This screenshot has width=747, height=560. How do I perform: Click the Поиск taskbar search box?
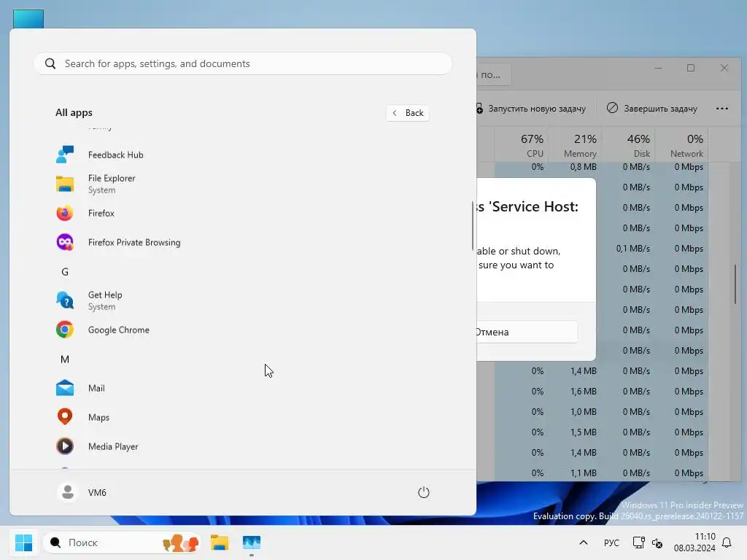point(122,542)
